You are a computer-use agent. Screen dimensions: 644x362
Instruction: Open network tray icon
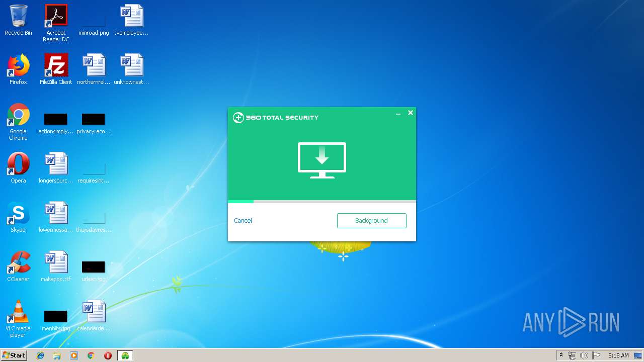click(572, 355)
